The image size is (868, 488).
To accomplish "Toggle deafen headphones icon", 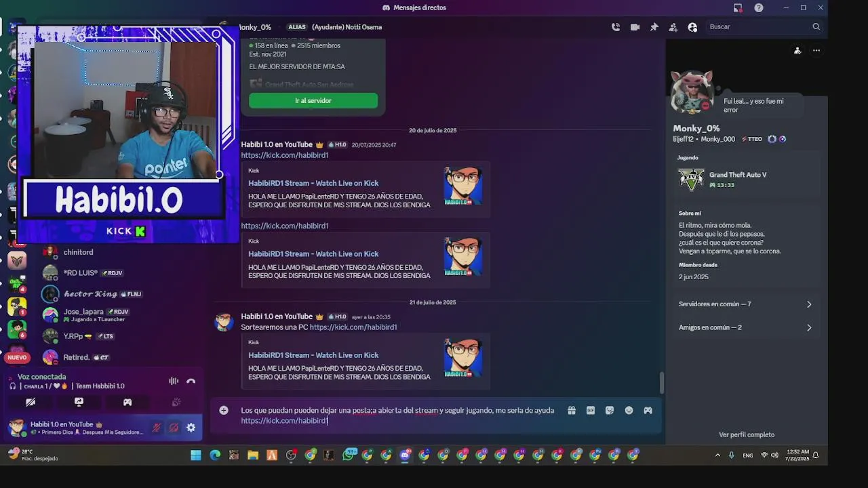I will pos(174,428).
